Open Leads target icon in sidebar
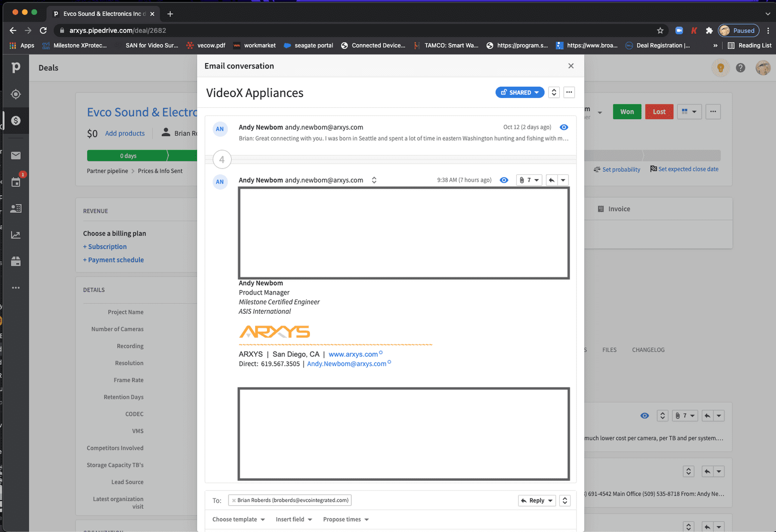The width and height of the screenshot is (776, 532). [16, 94]
